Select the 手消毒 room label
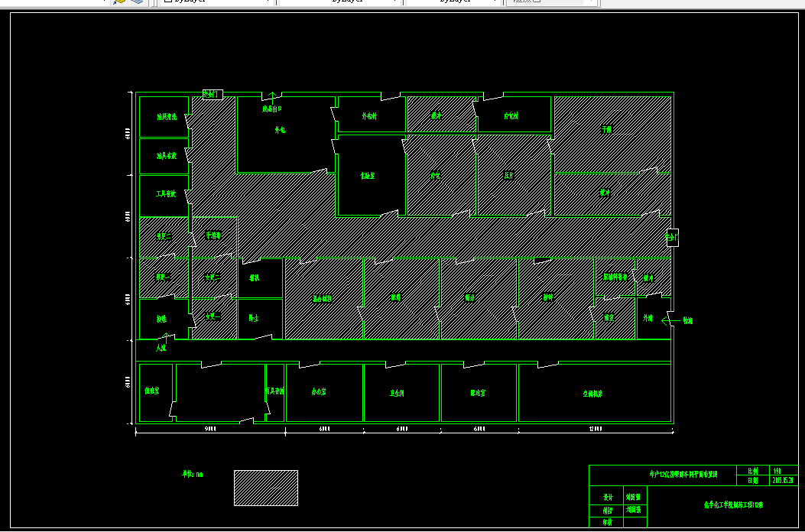The height and width of the screenshot is (532, 805). 213,235
